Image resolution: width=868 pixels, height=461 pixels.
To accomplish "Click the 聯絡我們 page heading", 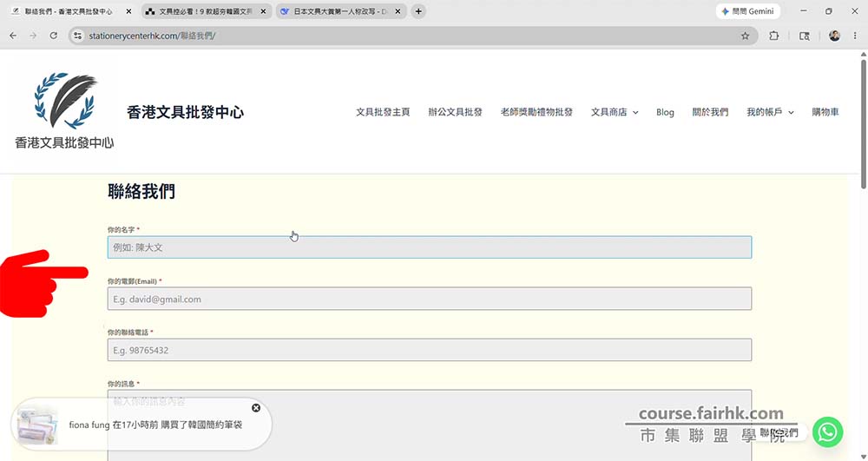I will tap(141, 192).
